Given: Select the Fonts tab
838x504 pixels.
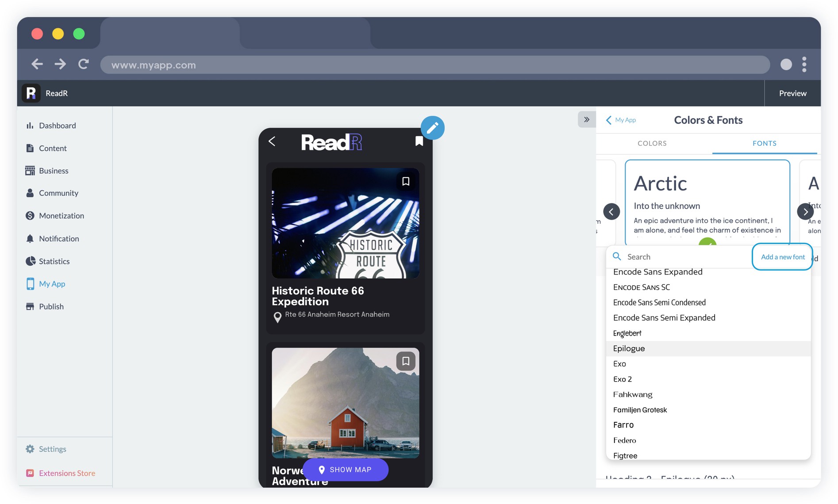Looking at the screenshot, I should (x=764, y=143).
